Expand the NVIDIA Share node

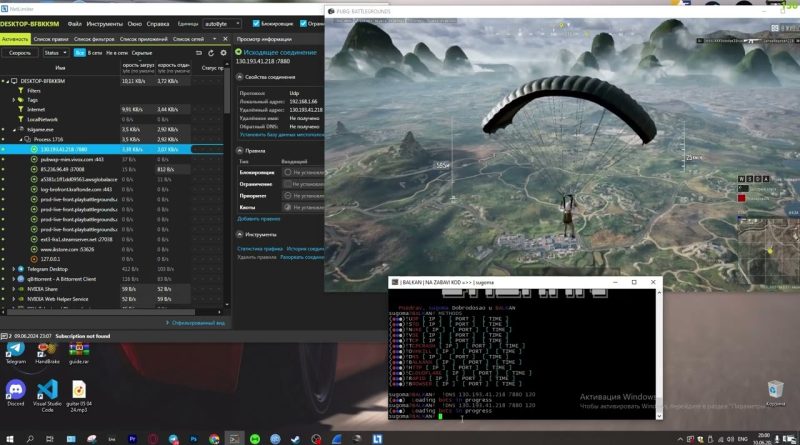point(14,289)
